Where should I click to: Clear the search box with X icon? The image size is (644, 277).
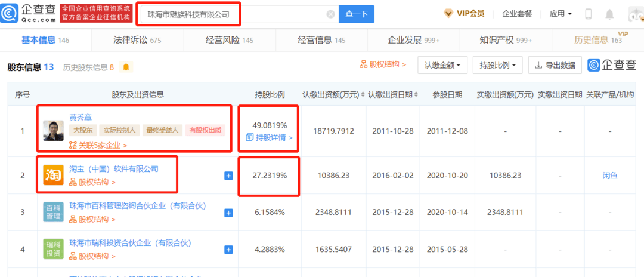tap(330, 14)
